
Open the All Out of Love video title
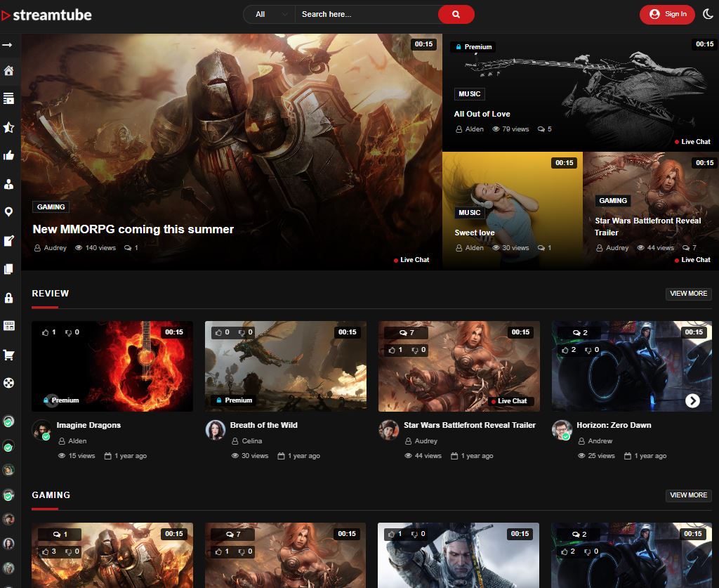coord(482,114)
